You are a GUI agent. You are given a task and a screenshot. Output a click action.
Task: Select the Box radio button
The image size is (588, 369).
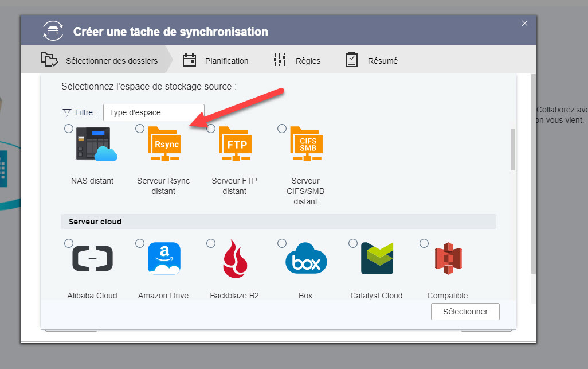tap(282, 243)
